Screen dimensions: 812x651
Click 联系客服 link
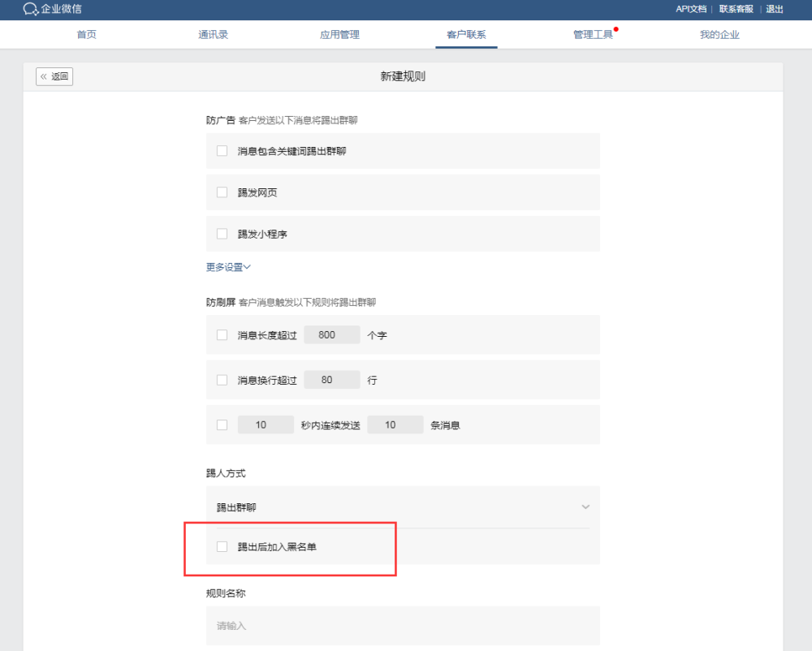(736, 9)
